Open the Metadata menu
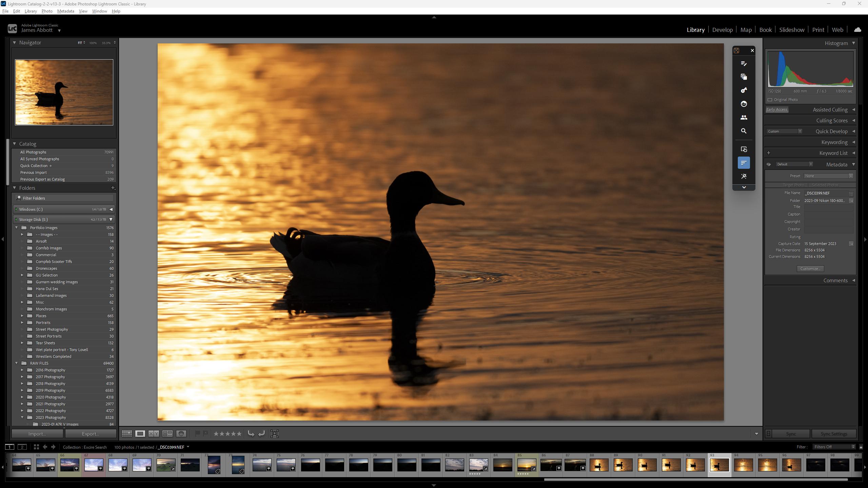868x488 pixels. pos(65,11)
